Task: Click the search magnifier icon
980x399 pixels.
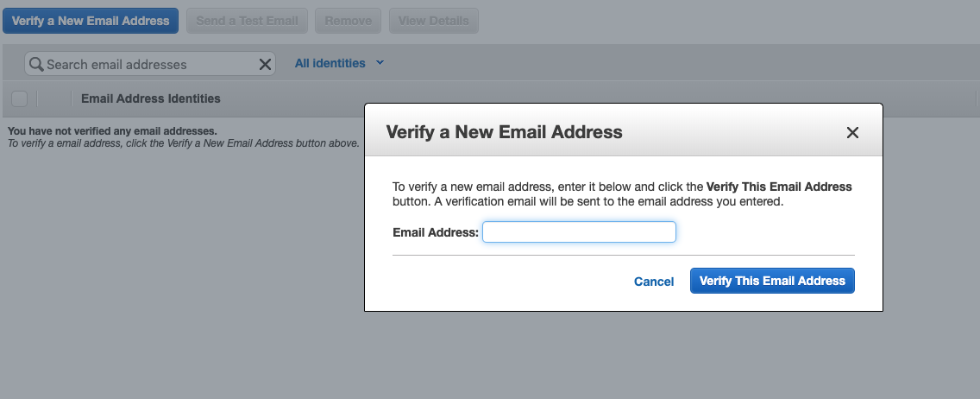Action: (x=36, y=64)
